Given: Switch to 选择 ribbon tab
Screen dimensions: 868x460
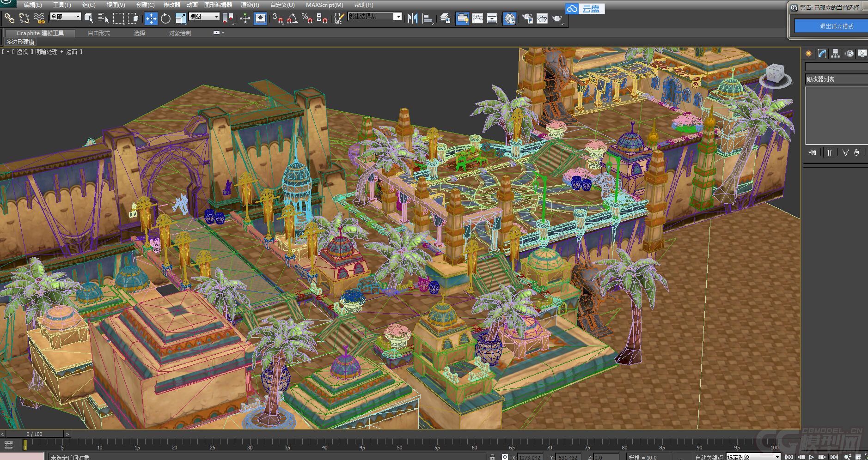Looking at the screenshot, I should 140,33.
